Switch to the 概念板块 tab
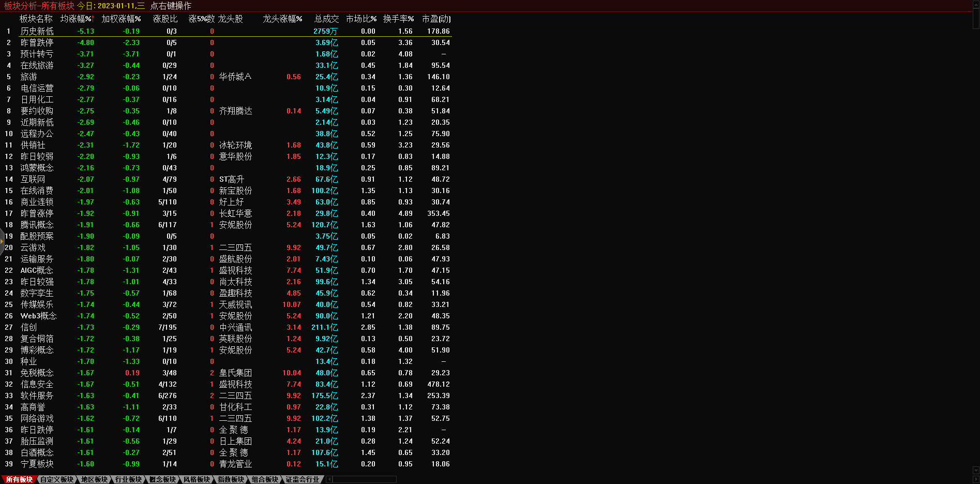Screen dimensions: 980x484 click(x=162, y=479)
